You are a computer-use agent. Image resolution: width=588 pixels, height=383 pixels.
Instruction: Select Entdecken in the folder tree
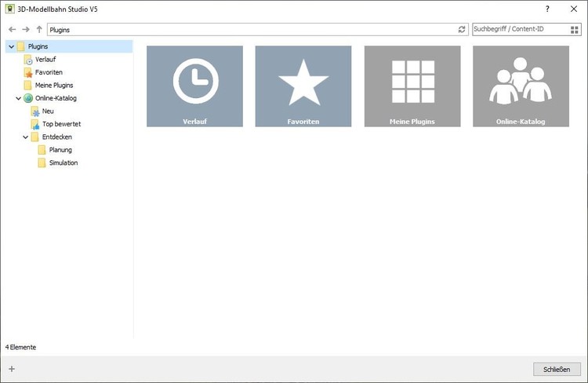click(x=56, y=137)
